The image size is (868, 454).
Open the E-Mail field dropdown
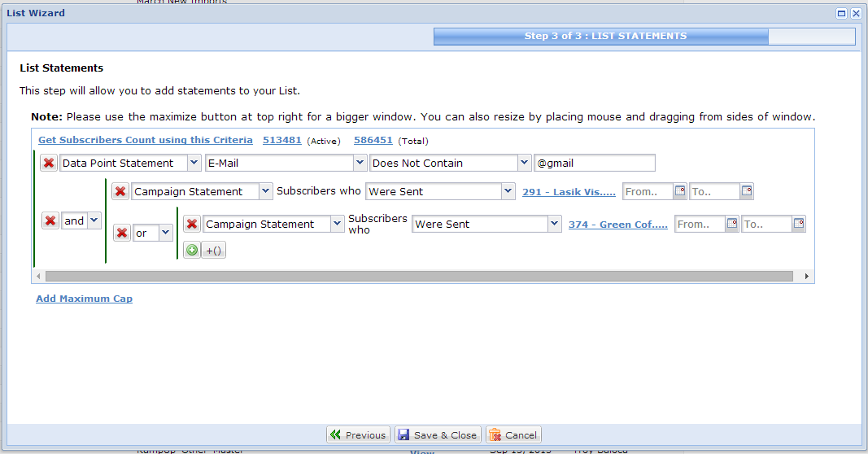(x=360, y=163)
